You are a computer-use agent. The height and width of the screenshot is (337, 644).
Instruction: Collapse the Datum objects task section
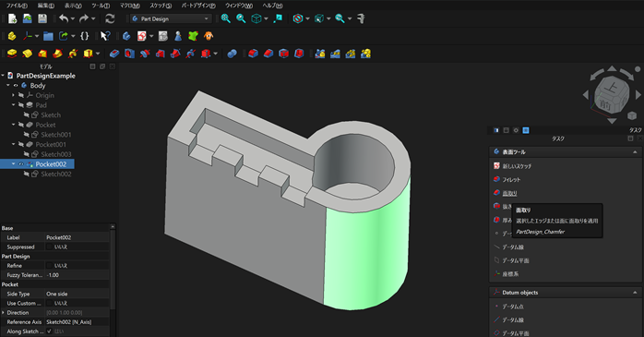click(635, 293)
